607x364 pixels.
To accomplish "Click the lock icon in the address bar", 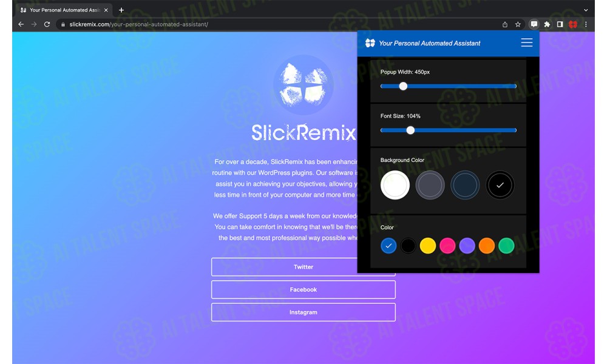I will [x=63, y=24].
